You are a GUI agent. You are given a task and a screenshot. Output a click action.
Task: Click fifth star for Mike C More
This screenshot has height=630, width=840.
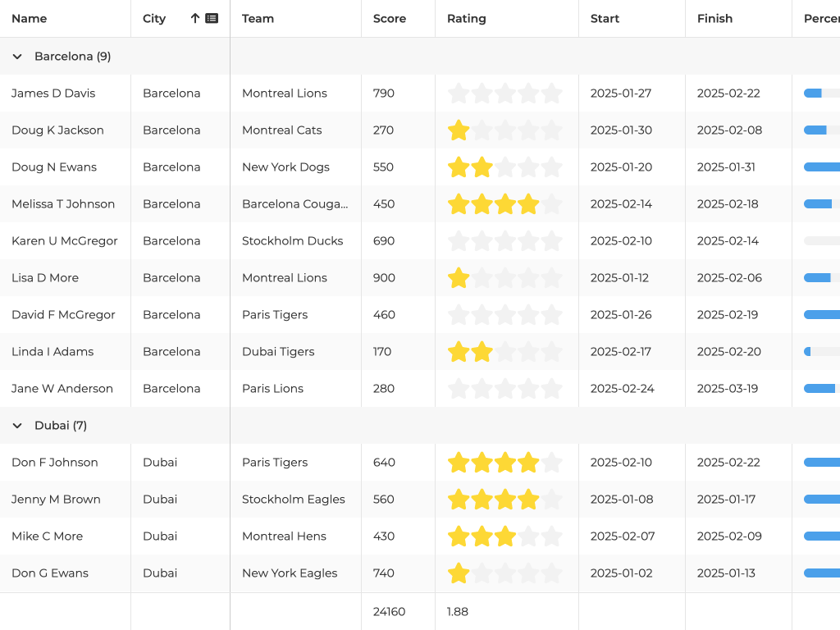coord(551,536)
